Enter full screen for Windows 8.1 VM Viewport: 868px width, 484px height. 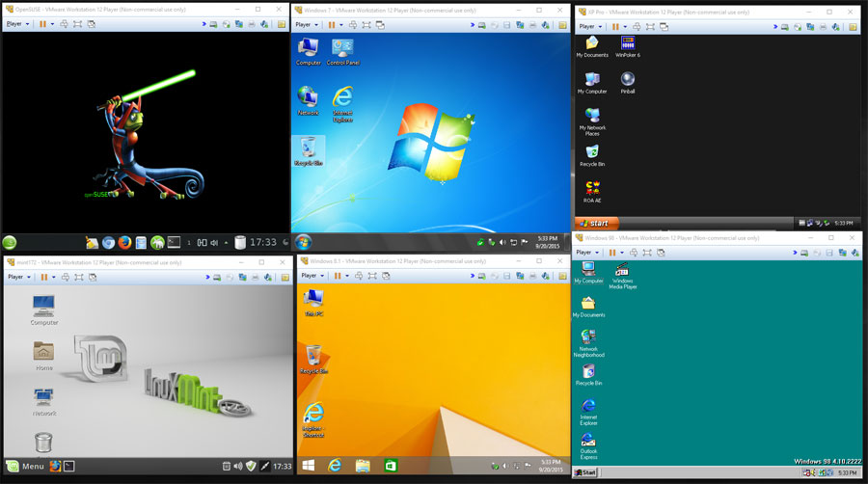coord(372,276)
